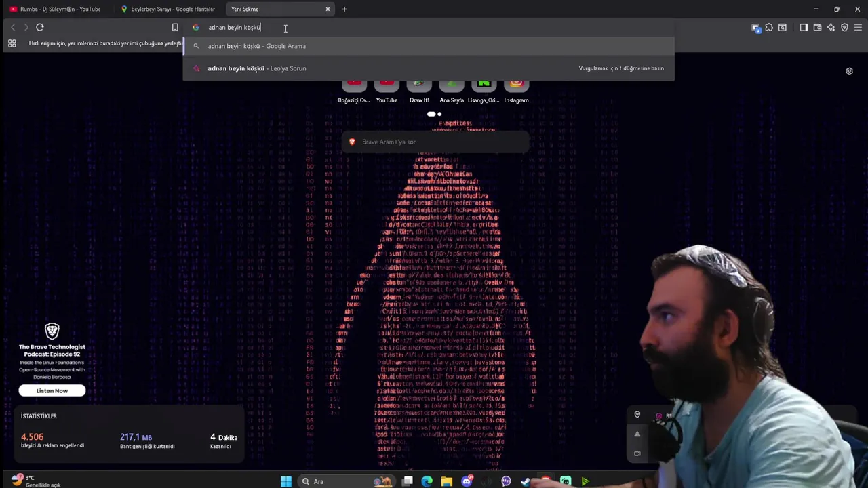The height and width of the screenshot is (488, 868).
Task: Open the bookmarks bar apps grid icon
Action: tap(12, 43)
